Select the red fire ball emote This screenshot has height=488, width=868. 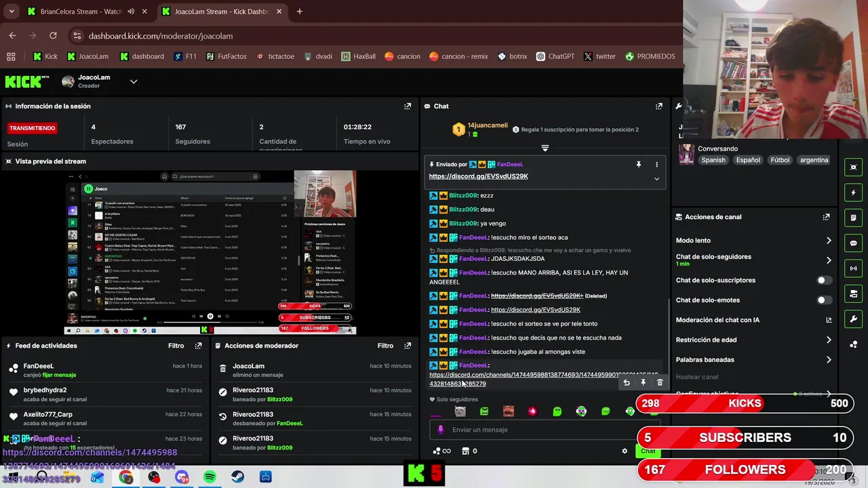[532, 411]
